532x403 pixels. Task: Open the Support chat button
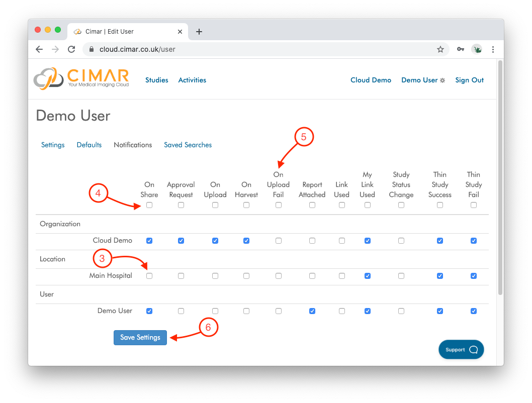pyautogui.click(x=461, y=349)
